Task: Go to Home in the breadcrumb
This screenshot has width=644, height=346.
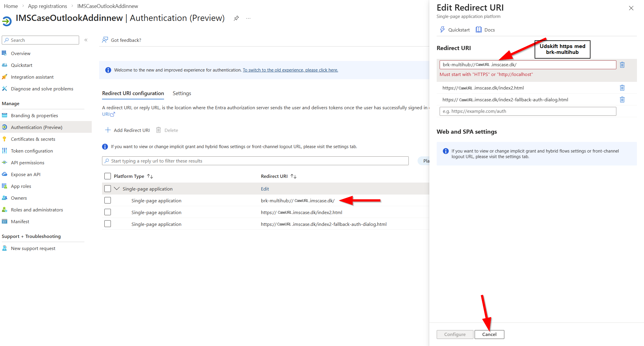Action: 11,6
